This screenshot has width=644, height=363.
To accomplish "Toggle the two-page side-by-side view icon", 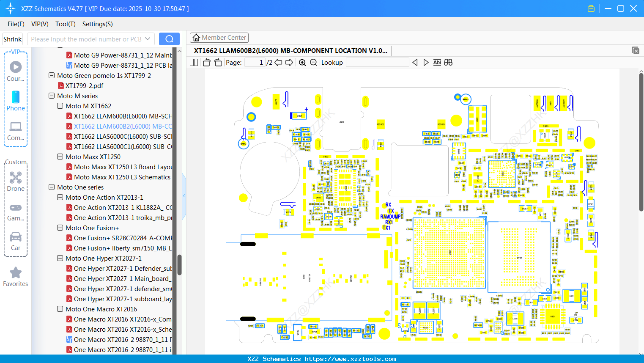I will click(194, 63).
